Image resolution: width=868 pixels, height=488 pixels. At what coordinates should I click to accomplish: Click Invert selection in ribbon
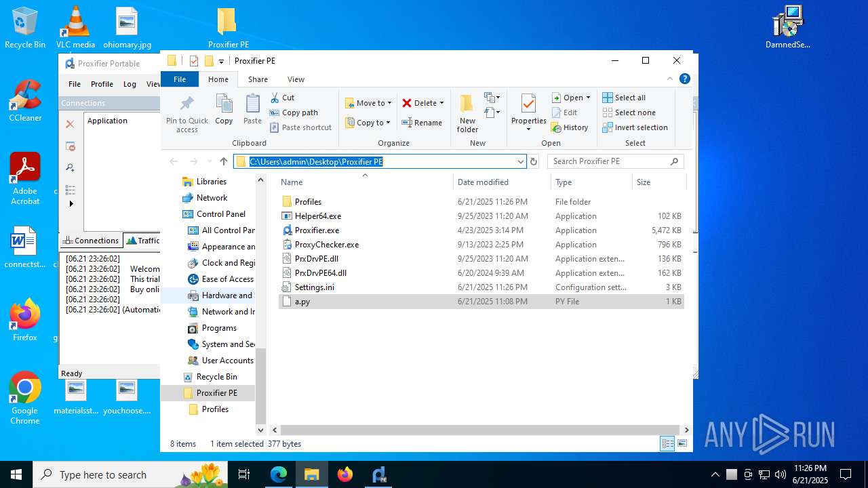[635, 127]
